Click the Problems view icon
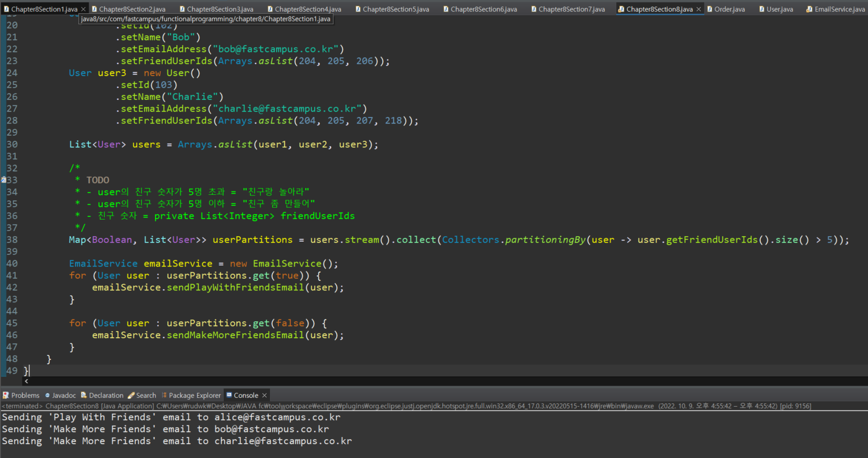Viewport: 868px width, 458px height. [6, 395]
